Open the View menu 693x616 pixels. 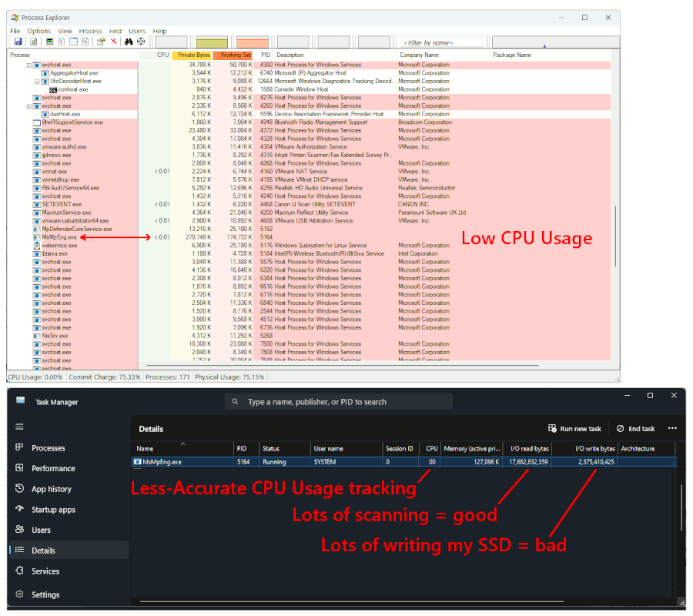point(65,31)
